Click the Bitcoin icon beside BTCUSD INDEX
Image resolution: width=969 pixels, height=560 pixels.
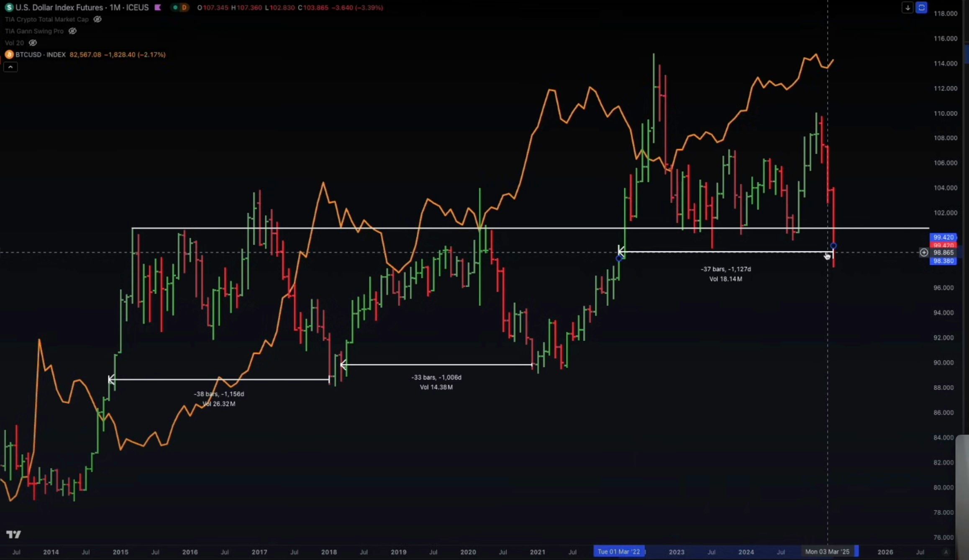click(8, 54)
